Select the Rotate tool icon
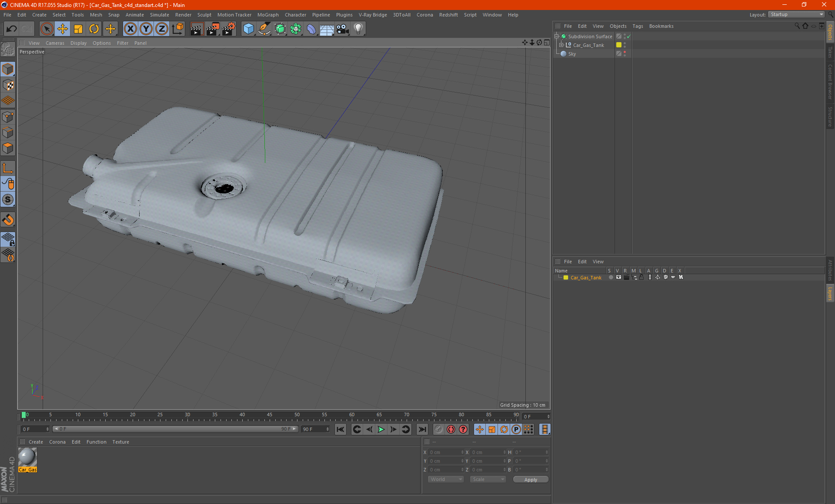This screenshot has width=835, height=504. (x=94, y=29)
